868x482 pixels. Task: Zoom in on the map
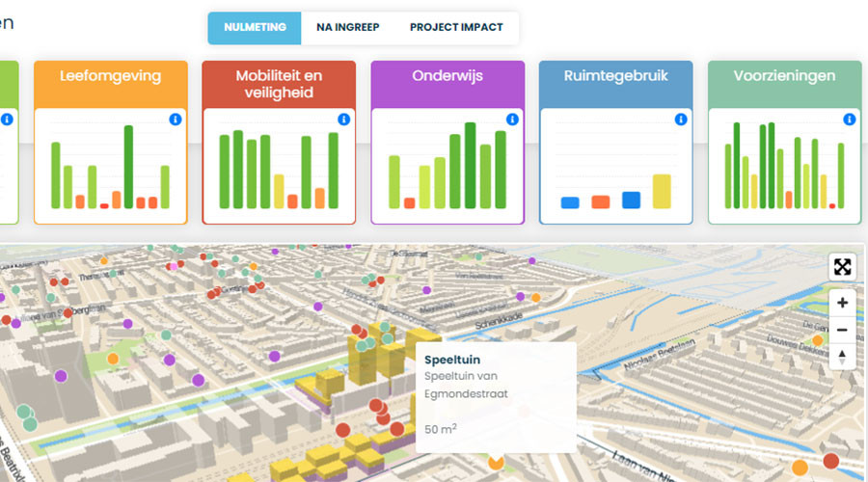pos(843,303)
